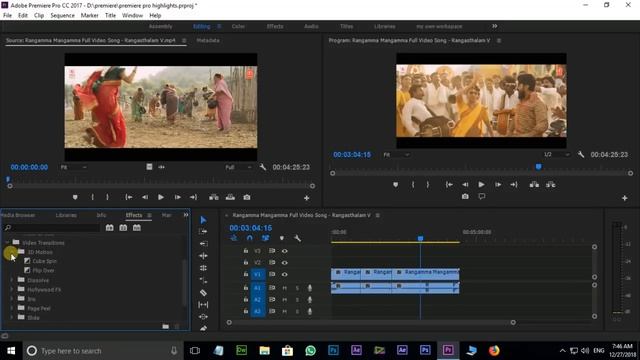This screenshot has width=640, height=360.
Task: Click 32-bit Color effects filter icon
Action: tap(123, 227)
